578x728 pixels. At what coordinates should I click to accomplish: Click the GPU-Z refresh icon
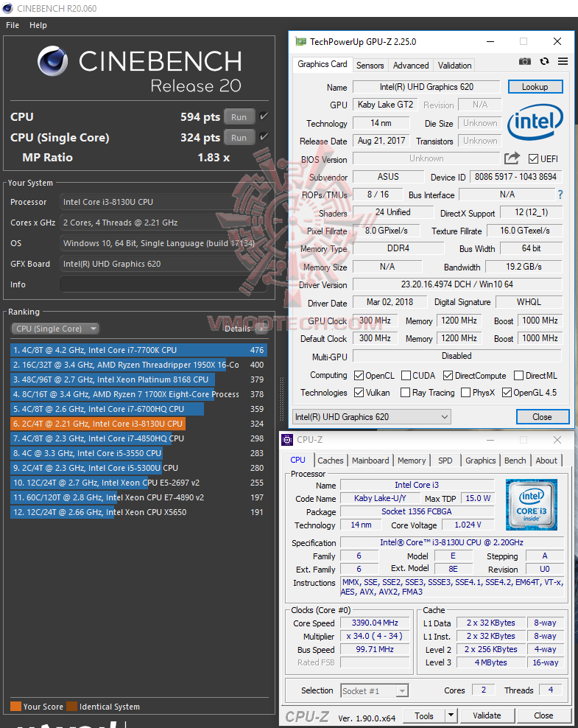(545, 61)
